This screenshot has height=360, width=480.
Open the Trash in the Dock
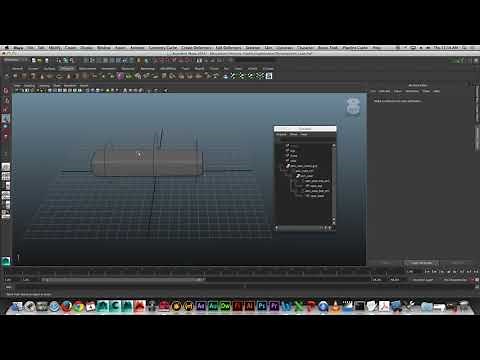(x=464, y=306)
